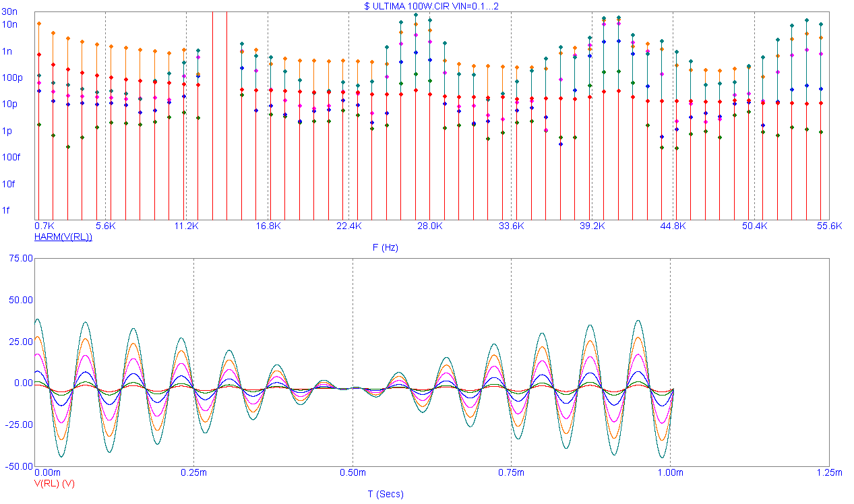Click the 1.25m time tick label
This screenshot has height=504, width=854.
click(829, 473)
